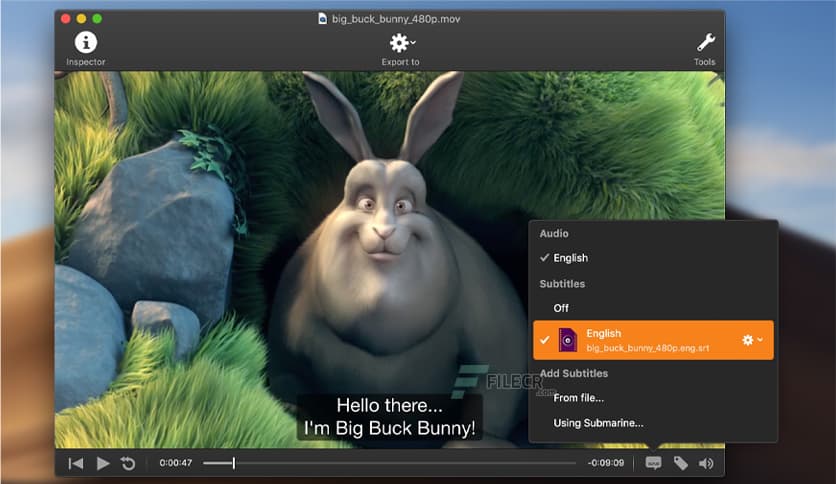Viewport: 836px width, 484px height.
Task: Minimize the player window
Action: coord(82,19)
